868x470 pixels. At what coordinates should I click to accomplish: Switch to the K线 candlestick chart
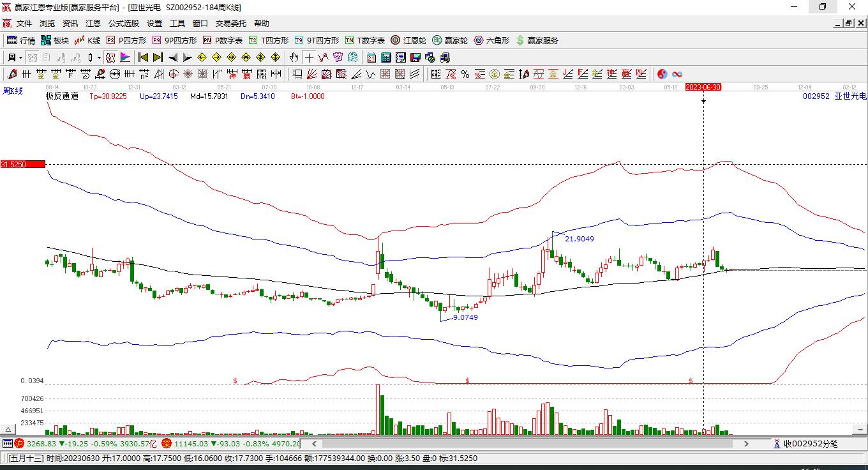coord(87,40)
